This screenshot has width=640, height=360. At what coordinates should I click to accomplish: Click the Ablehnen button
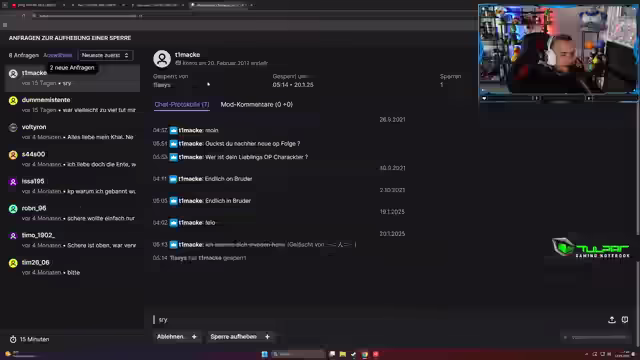coord(171,337)
